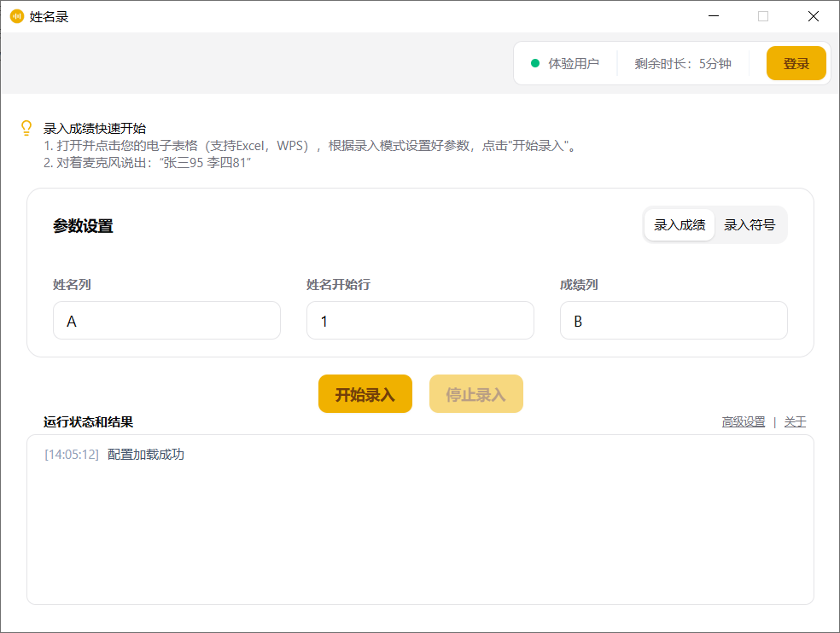Viewport: 840px width, 633px height.
Task: Open the 高级设置 link
Action: 743,422
